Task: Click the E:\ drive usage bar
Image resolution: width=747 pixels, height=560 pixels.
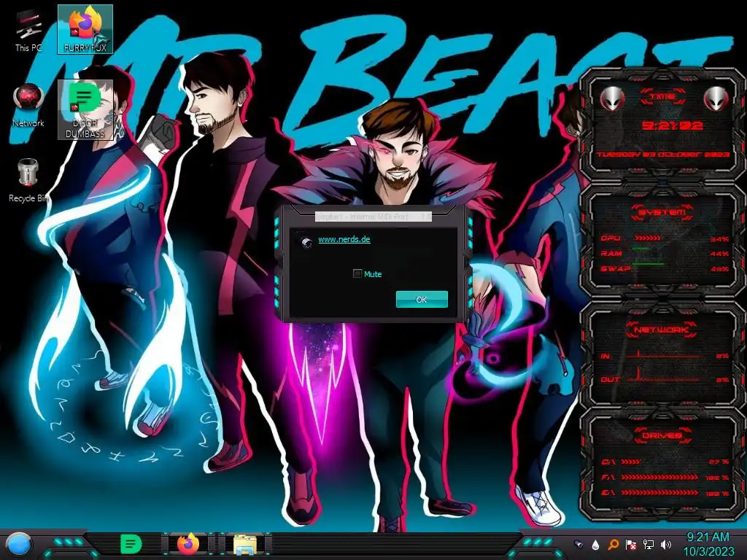Action: (659, 492)
